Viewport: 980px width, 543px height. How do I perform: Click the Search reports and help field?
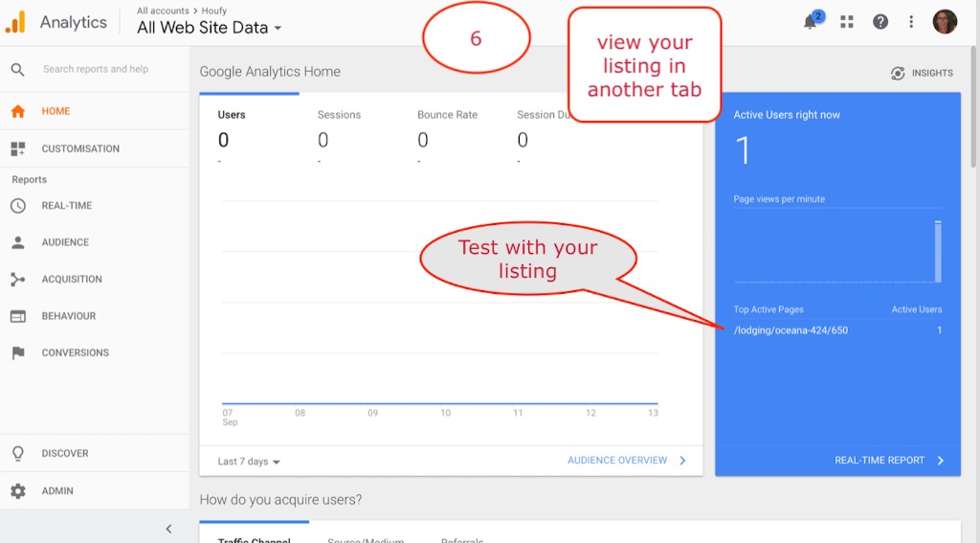(96, 69)
